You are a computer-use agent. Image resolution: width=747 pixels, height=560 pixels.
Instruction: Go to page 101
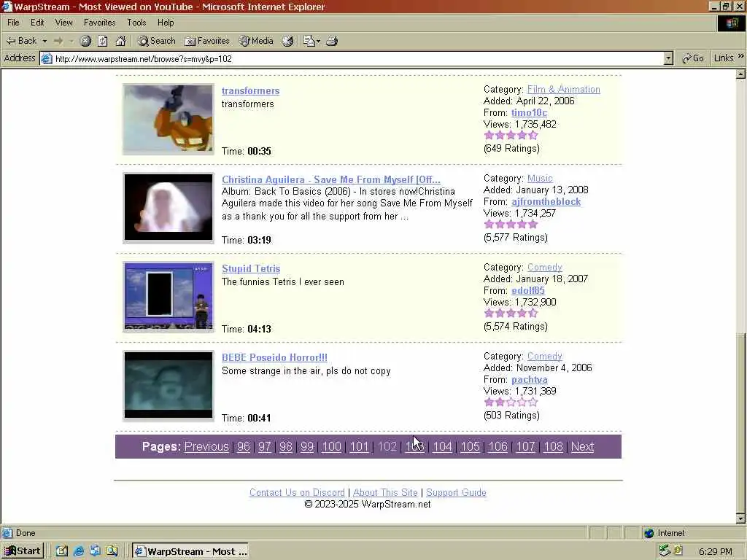click(x=359, y=447)
